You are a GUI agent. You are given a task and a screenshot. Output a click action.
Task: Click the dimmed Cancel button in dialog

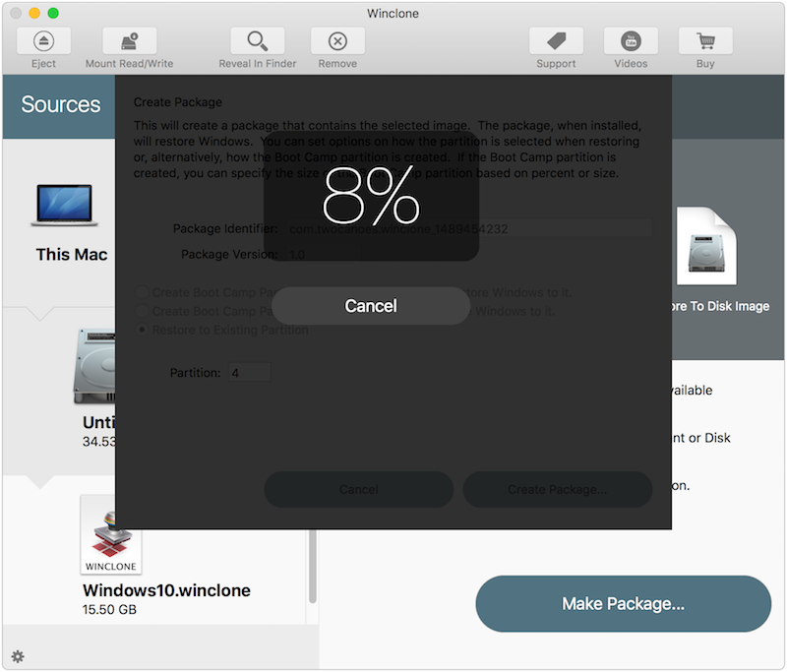coord(359,489)
